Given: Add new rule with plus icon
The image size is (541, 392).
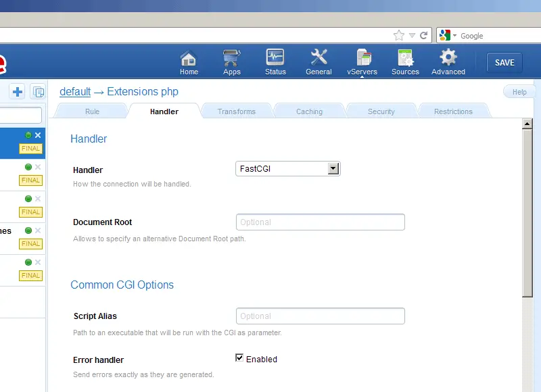Looking at the screenshot, I should (x=18, y=92).
